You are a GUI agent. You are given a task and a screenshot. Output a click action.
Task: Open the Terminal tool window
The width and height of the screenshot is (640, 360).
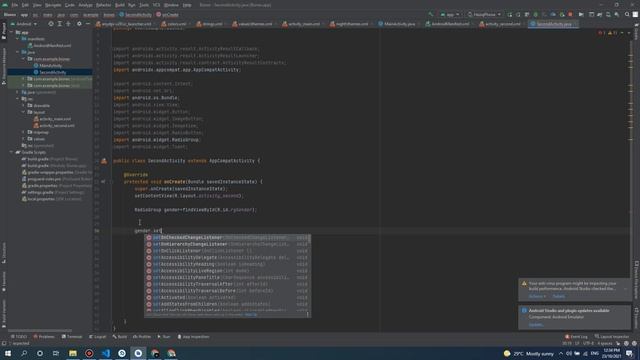tap(72, 337)
